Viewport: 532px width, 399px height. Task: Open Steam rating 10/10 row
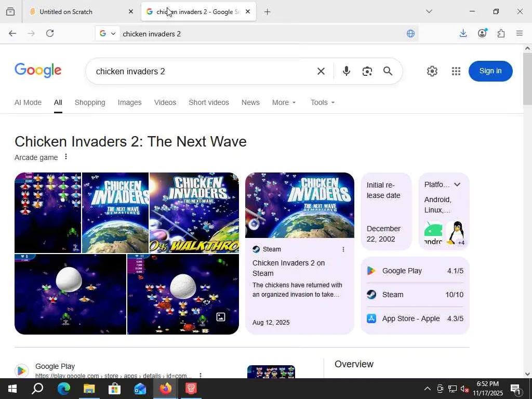pos(415,295)
